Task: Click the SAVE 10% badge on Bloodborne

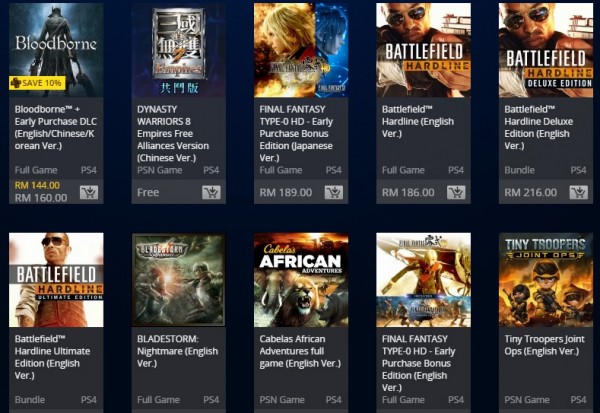Action: pyautogui.click(x=35, y=83)
